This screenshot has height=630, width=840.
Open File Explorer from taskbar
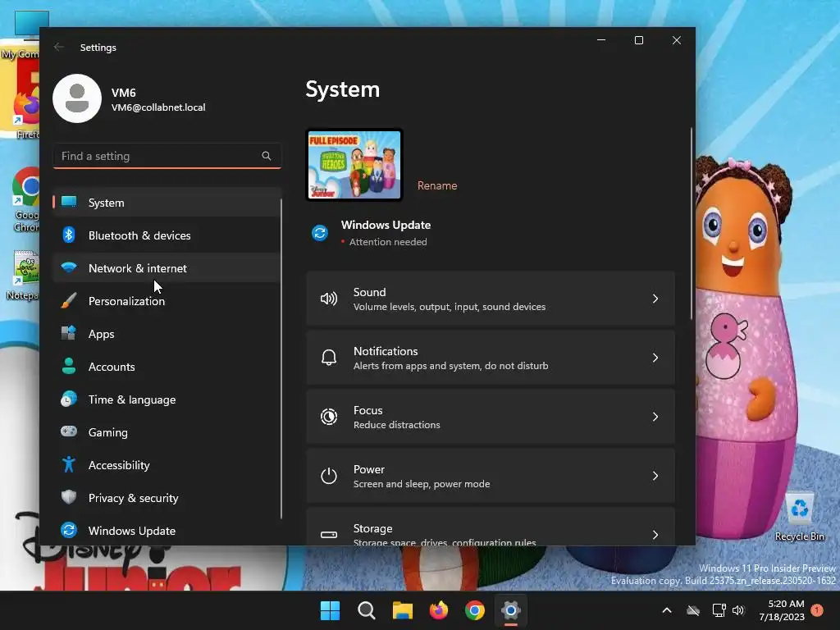pos(402,610)
